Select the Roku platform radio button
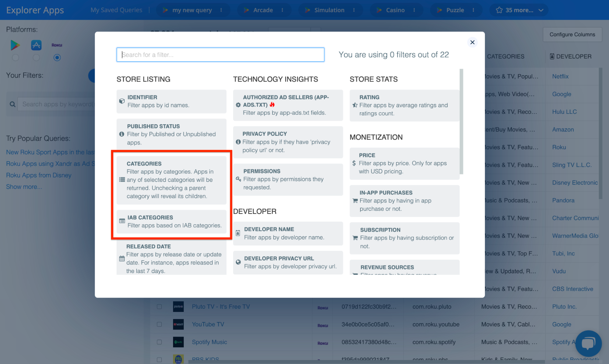The image size is (609, 364). click(x=57, y=58)
